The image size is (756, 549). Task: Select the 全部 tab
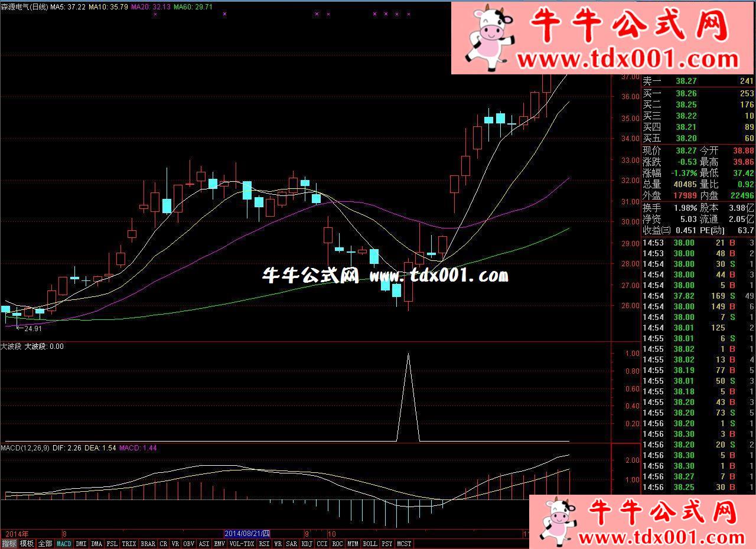tap(45, 544)
